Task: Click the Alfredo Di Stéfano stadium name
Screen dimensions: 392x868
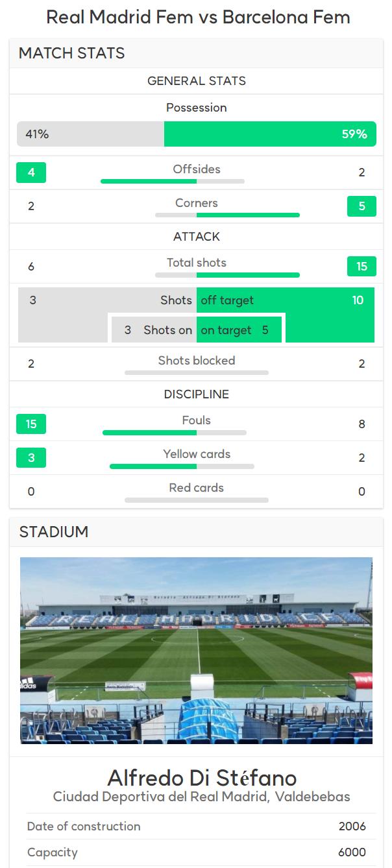Action: [x=202, y=777]
